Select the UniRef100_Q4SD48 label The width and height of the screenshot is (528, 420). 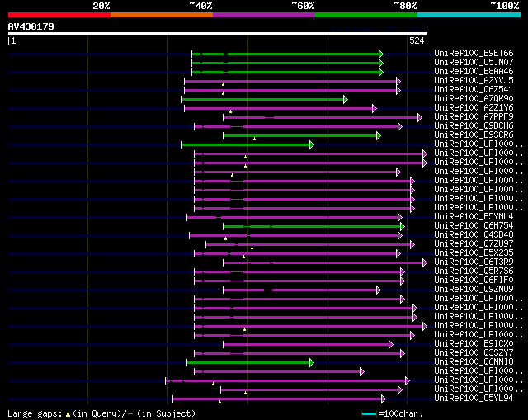[x=474, y=235]
